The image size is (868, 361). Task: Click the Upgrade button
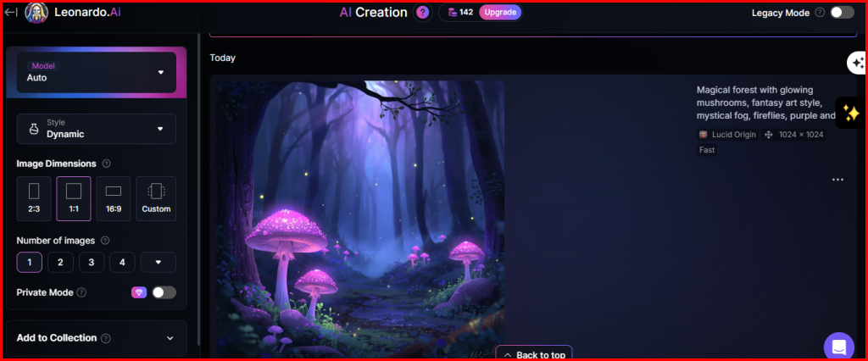500,12
